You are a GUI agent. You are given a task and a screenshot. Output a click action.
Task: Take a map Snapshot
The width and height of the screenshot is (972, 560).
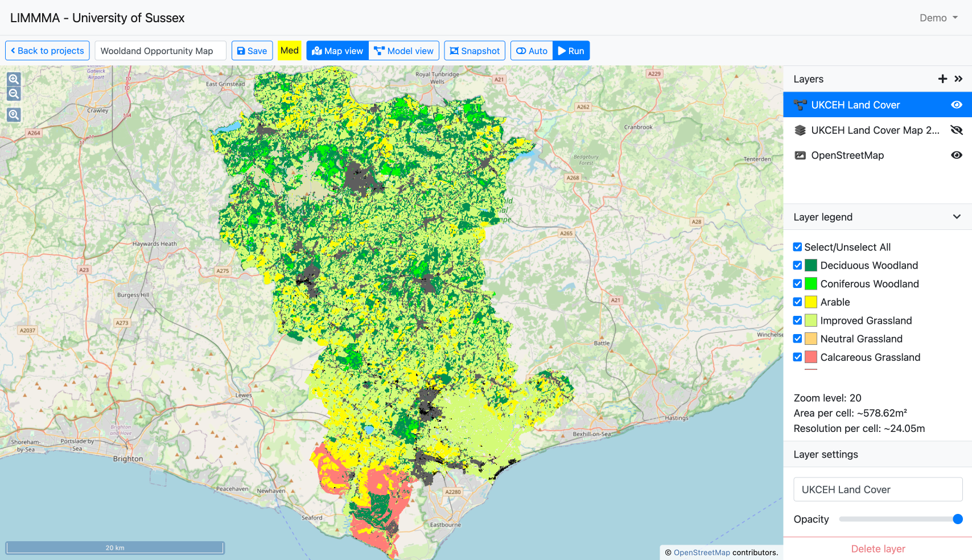pyautogui.click(x=475, y=51)
